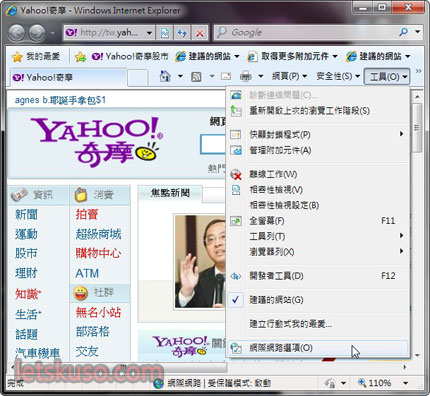Click the 診斷連線問題 menu icon
This screenshot has height=396, width=430.
tap(236, 95)
